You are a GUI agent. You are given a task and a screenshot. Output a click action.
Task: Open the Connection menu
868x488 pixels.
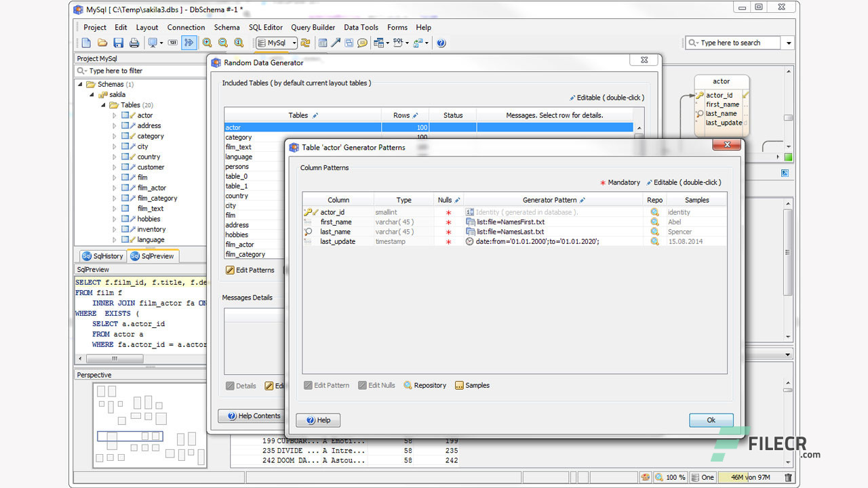(186, 27)
